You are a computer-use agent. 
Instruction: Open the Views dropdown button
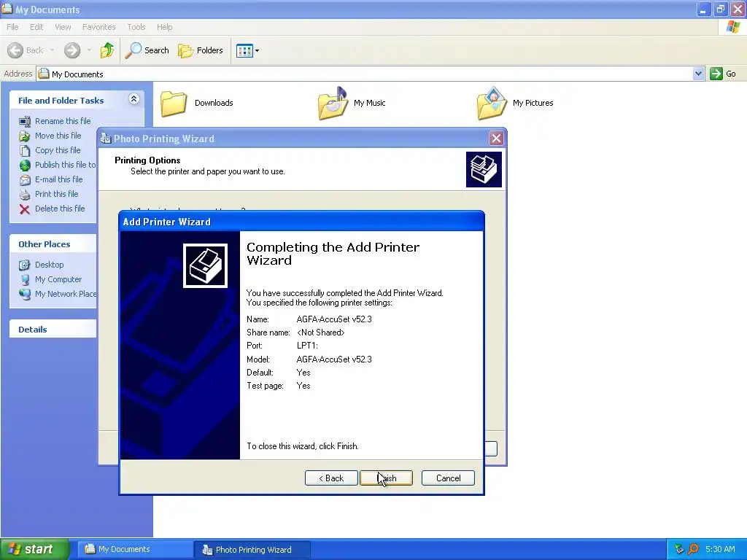248,50
